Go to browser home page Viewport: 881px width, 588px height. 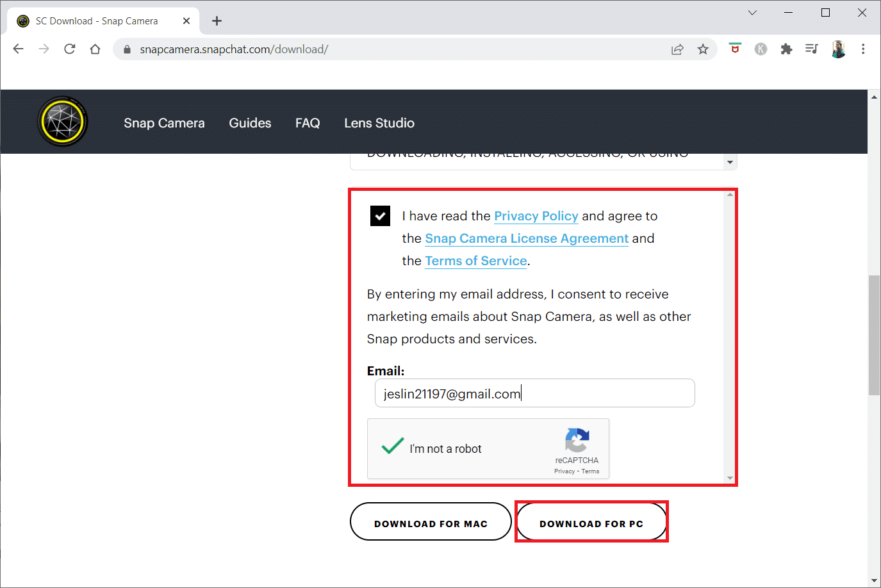[95, 49]
